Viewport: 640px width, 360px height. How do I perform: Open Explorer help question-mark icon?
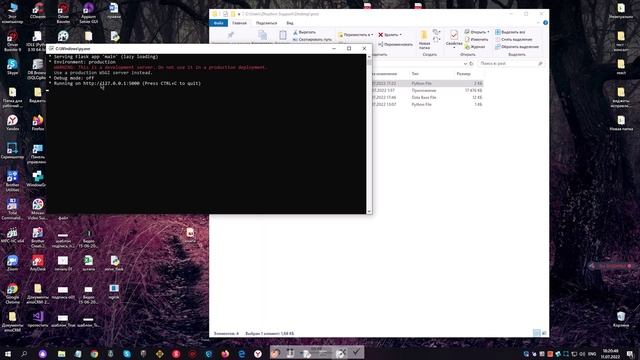pyautogui.click(x=545, y=23)
